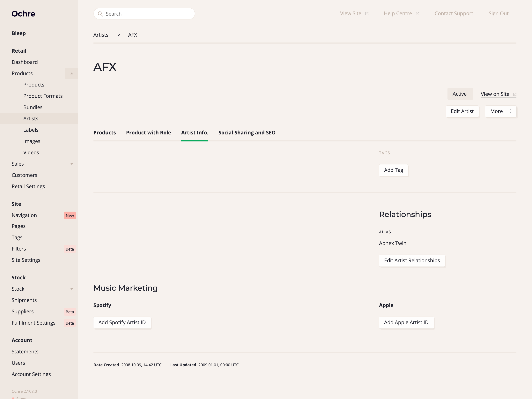532x399 pixels.
Task: Click Add Apple Artist ID button
Action: pos(406,322)
